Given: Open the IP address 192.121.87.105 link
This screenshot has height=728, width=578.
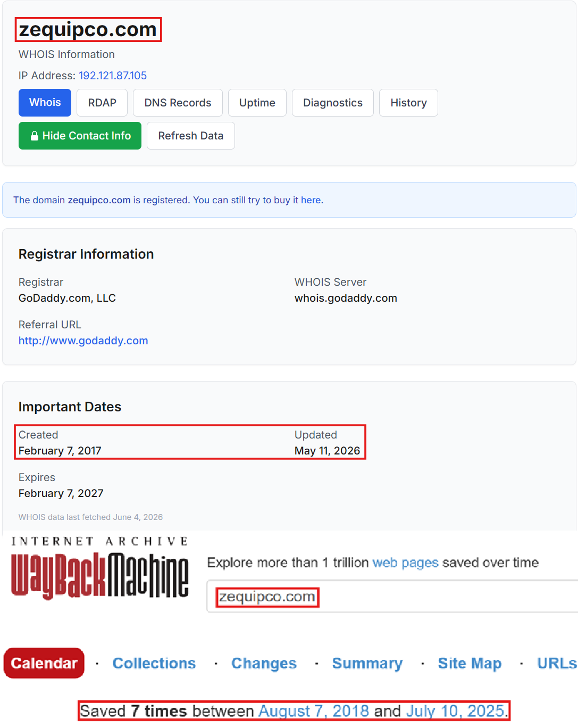Looking at the screenshot, I should (113, 76).
